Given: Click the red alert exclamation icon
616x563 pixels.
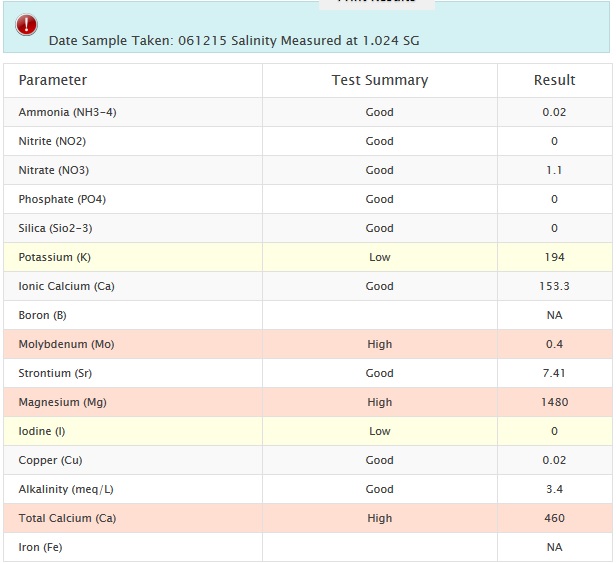Looking at the screenshot, I should click(28, 26).
